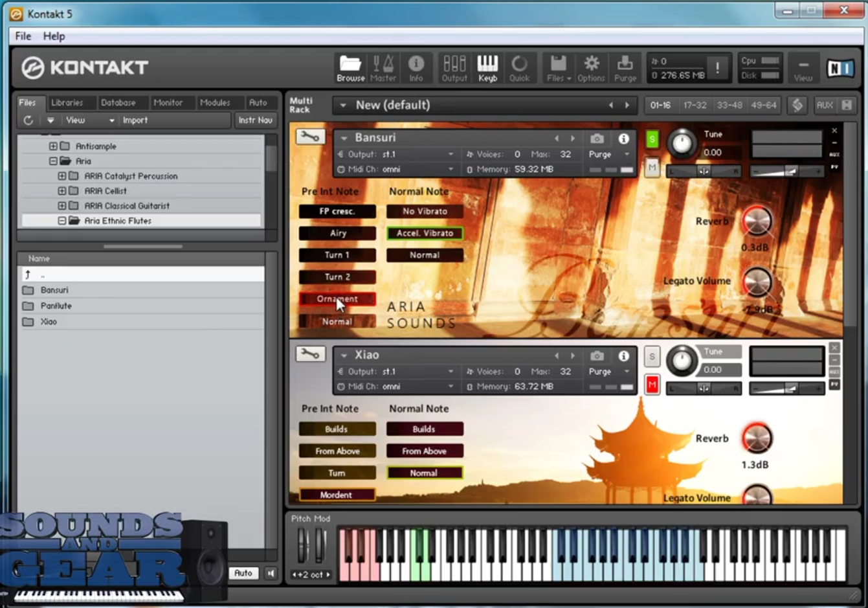This screenshot has height=608, width=868.
Task: Refresh the file browser list
Action: coord(28,120)
